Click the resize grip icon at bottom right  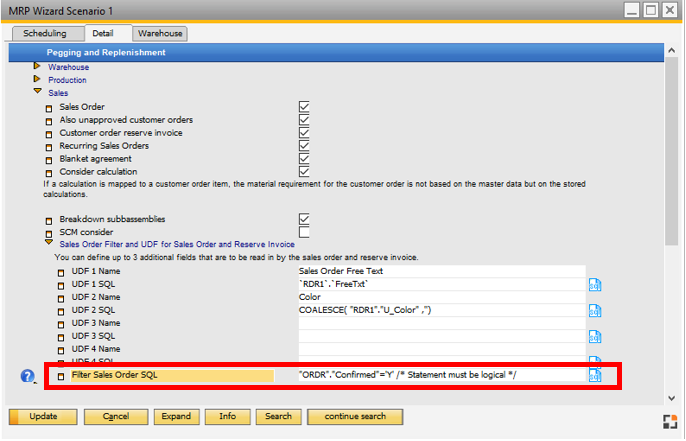coord(670,420)
